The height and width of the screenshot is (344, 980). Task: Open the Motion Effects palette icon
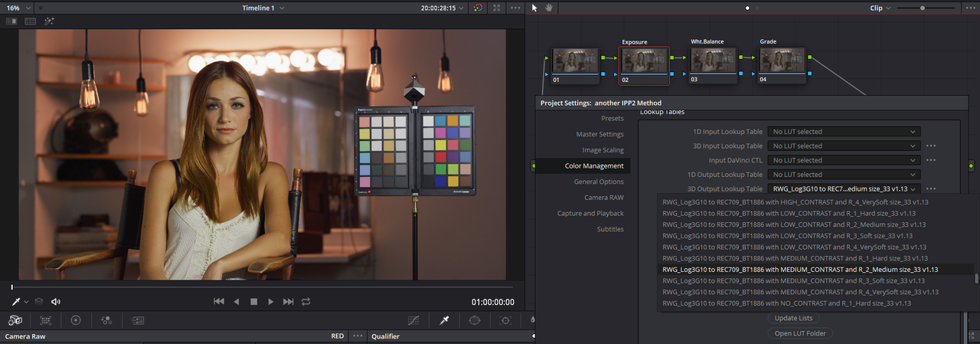pos(138,320)
